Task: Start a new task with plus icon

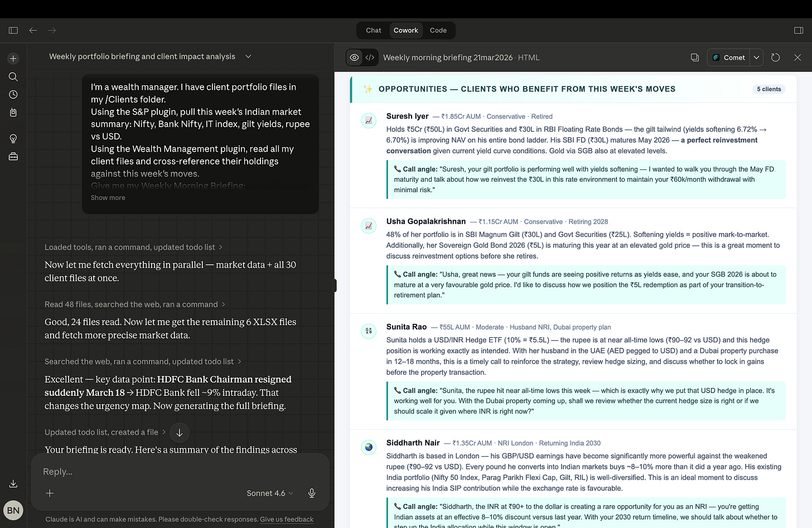Action: point(13,59)
